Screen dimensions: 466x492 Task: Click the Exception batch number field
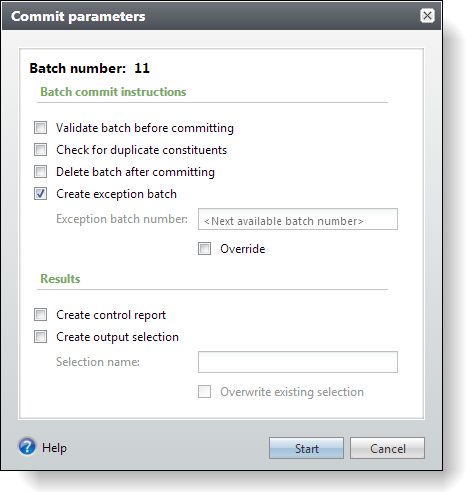pos(298,219)
